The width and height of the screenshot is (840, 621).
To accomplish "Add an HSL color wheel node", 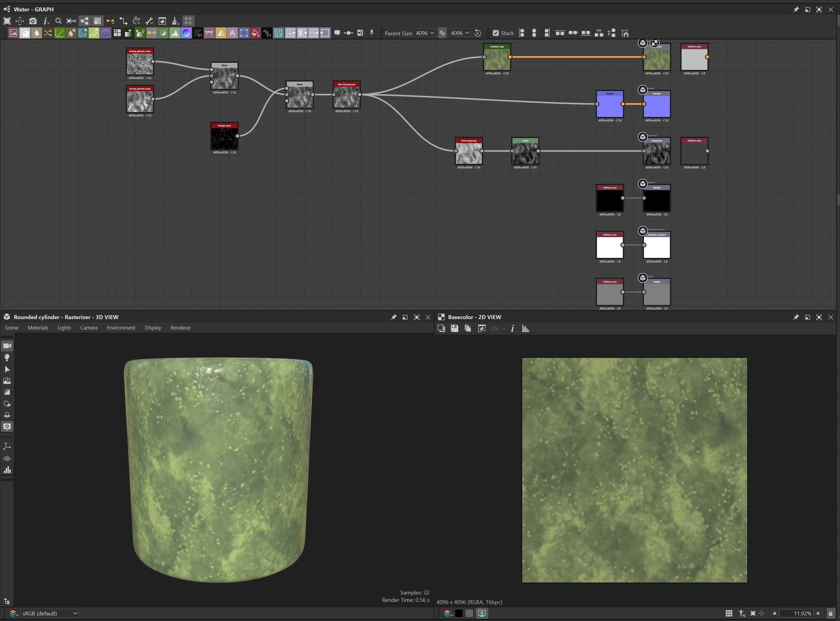I will (x=186, y=33).
